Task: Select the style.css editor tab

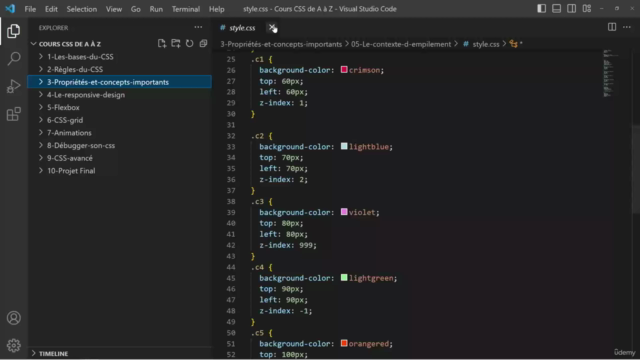Action: click(242, 28)
